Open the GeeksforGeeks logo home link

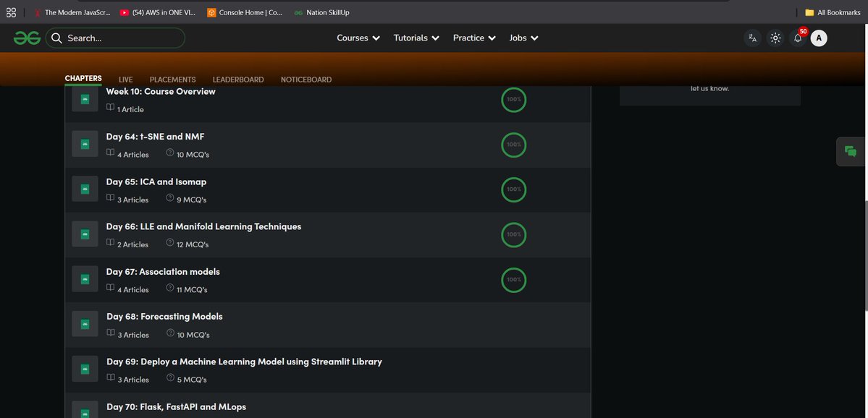27,38
